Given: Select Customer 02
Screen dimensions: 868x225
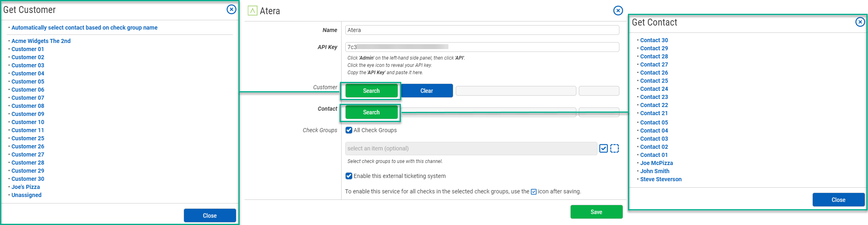Looking at the screenshot, I should click(x=28, y=57).
